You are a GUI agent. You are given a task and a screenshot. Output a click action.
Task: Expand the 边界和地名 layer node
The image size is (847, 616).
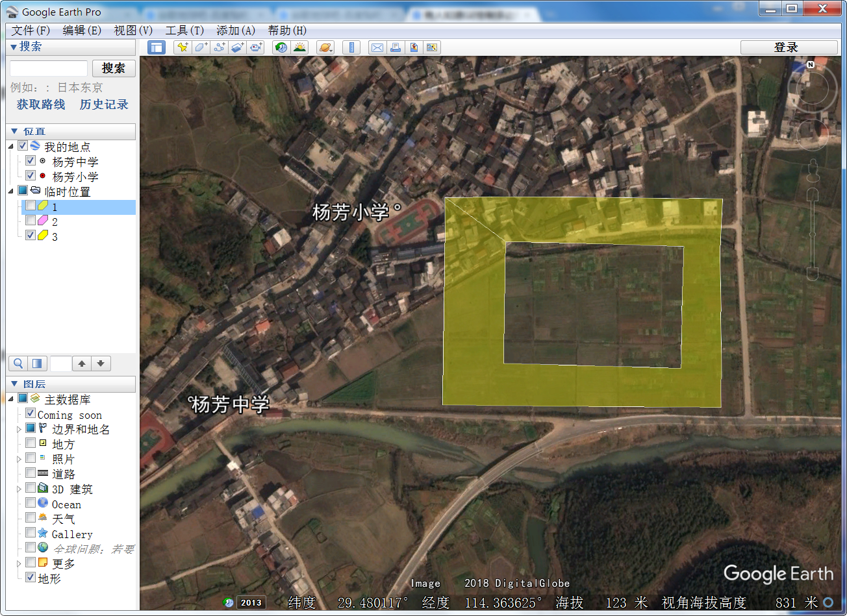click(19, 429)
